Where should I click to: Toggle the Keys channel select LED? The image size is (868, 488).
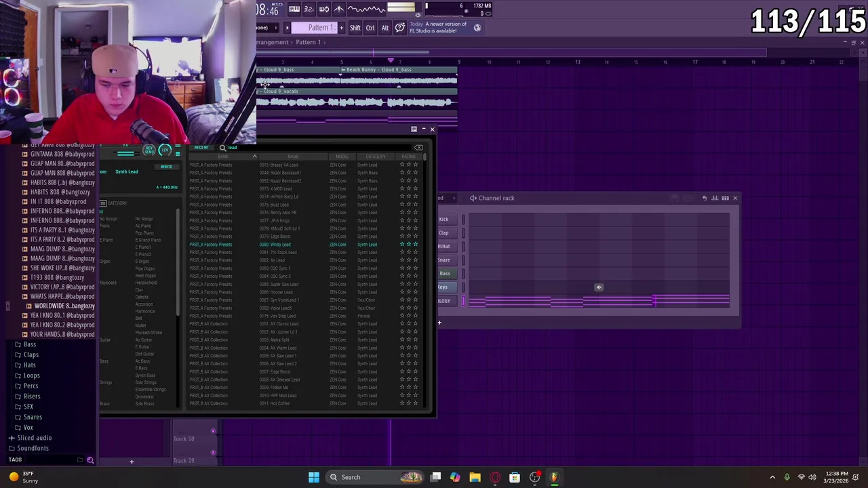pyautogui.click(x=464, y=287)
